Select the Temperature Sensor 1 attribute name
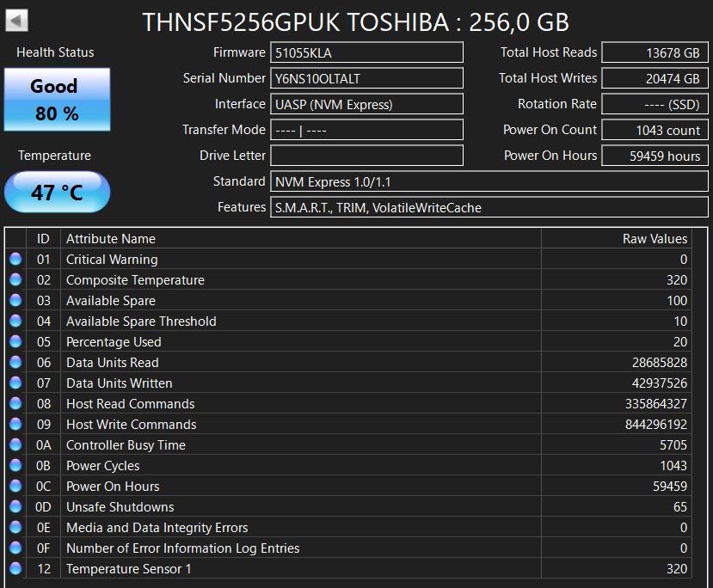This screenshot has width=713, height=588. 129,569
